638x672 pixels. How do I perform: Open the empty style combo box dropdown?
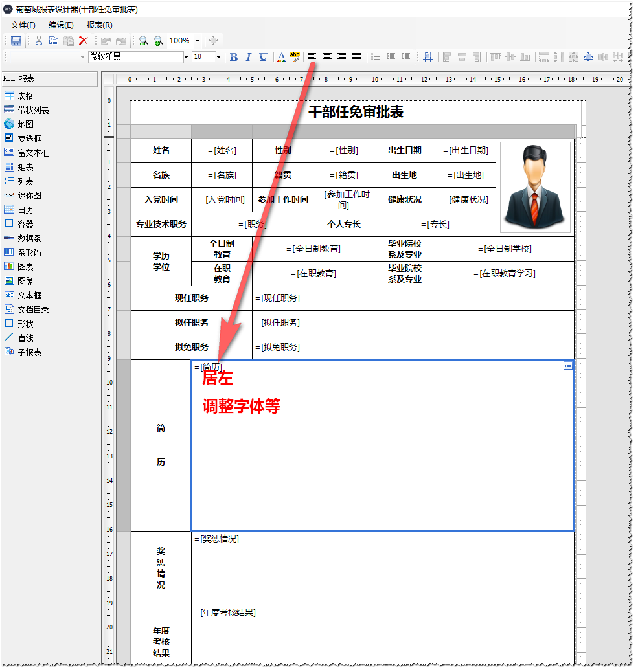point(82,57)
